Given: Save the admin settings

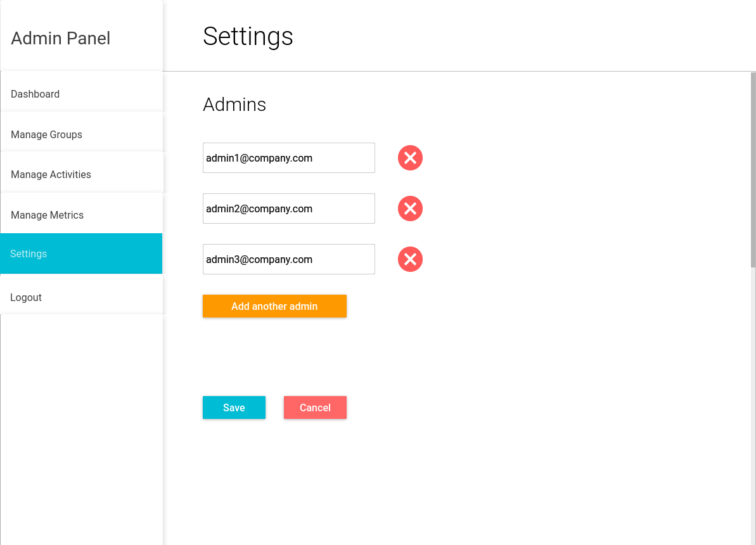Looking at the screenshot, I should (234, 407).
